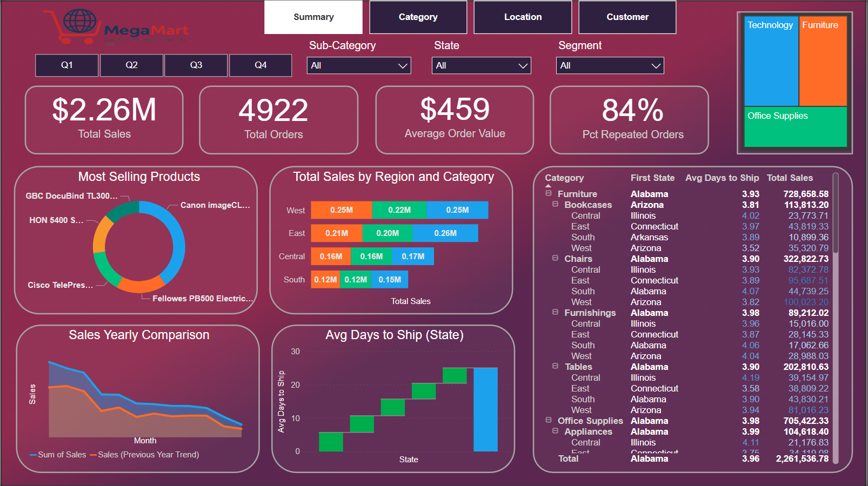868x486 pixels.
Task: Collapse the Appliances subcategory row
Action: 555,431
